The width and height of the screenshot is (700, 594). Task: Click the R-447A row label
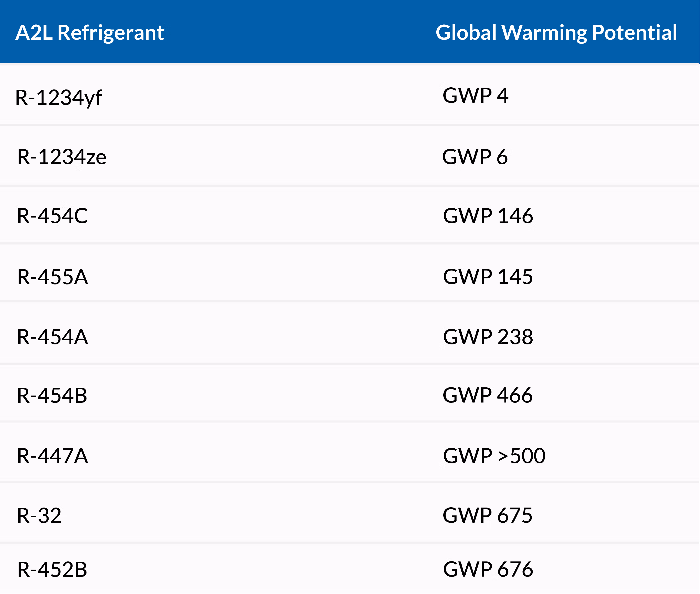[x=53, y=456]
